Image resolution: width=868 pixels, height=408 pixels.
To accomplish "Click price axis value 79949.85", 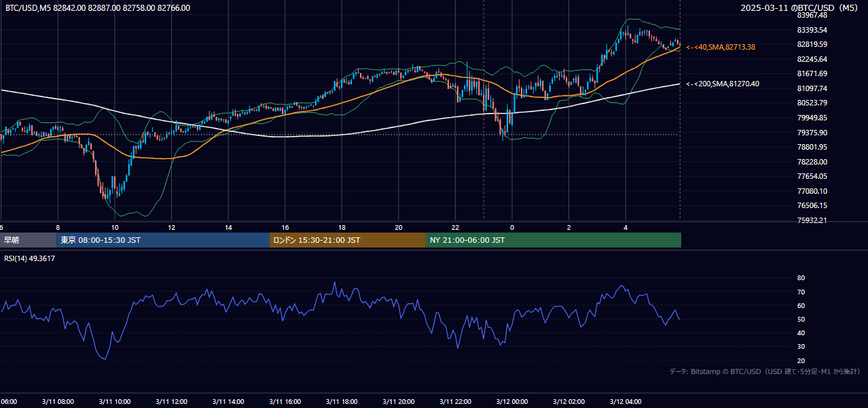I will click(812, 118).
